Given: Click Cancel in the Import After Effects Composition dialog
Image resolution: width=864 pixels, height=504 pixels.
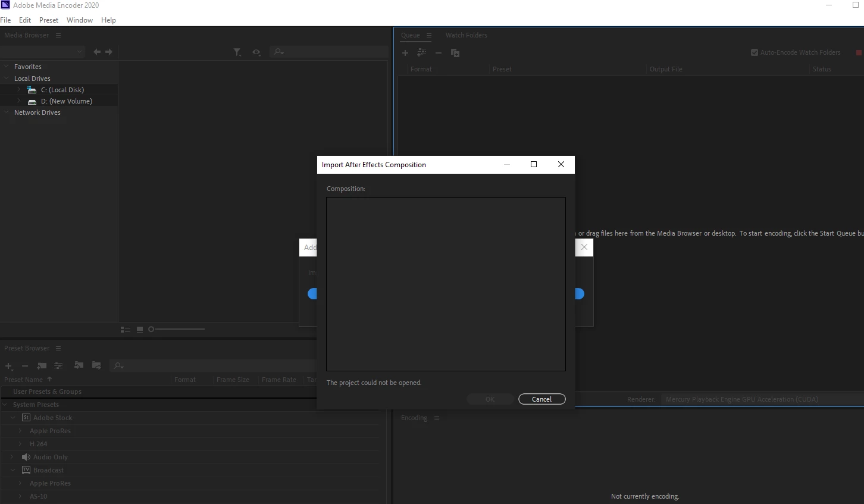Looking at the screenshot, I should point(541,399).
